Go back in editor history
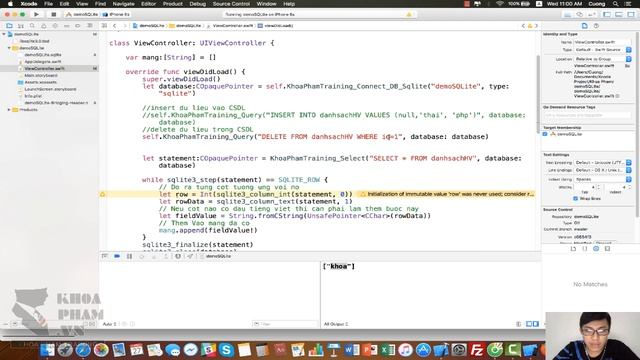 pos(115,26)
